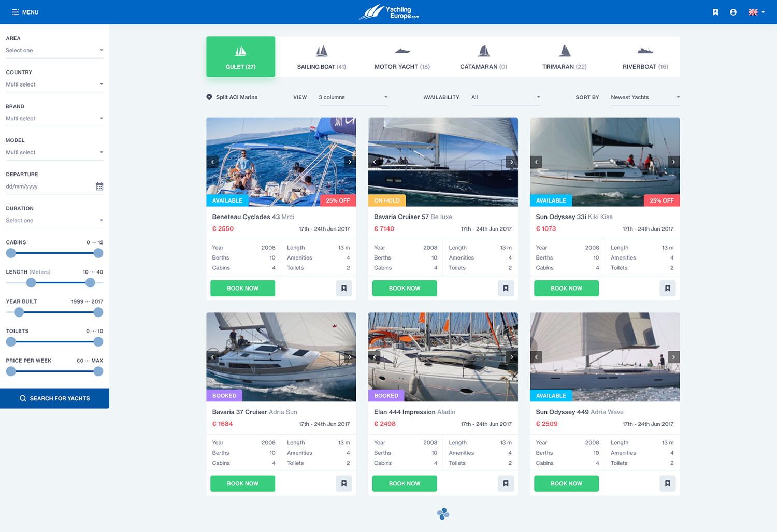Open the Sort By Newest Yachts dropdown
Image resolution: width=777 pixels, height=532 pixels.
point(645,97)
